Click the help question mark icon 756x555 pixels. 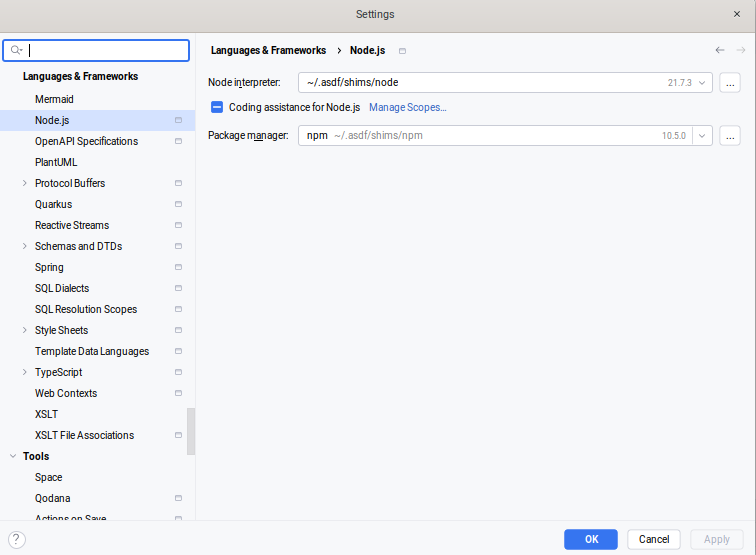[16, 539]
